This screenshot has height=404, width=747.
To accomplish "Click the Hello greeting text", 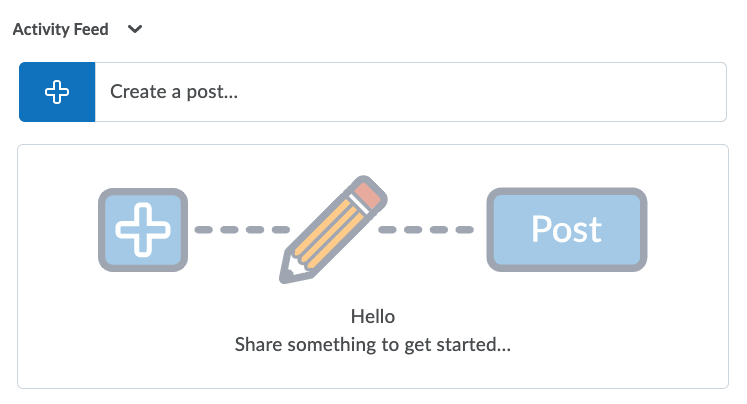I will point(373,317).
